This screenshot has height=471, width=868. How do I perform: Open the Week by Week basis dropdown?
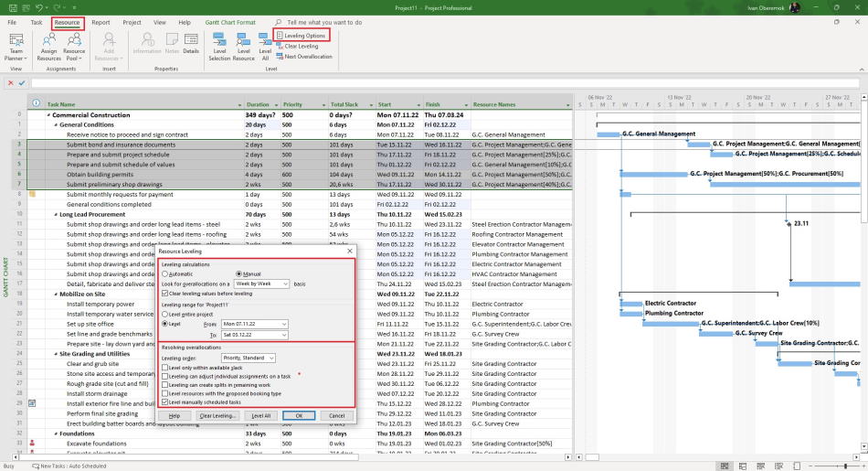[261, 284]
